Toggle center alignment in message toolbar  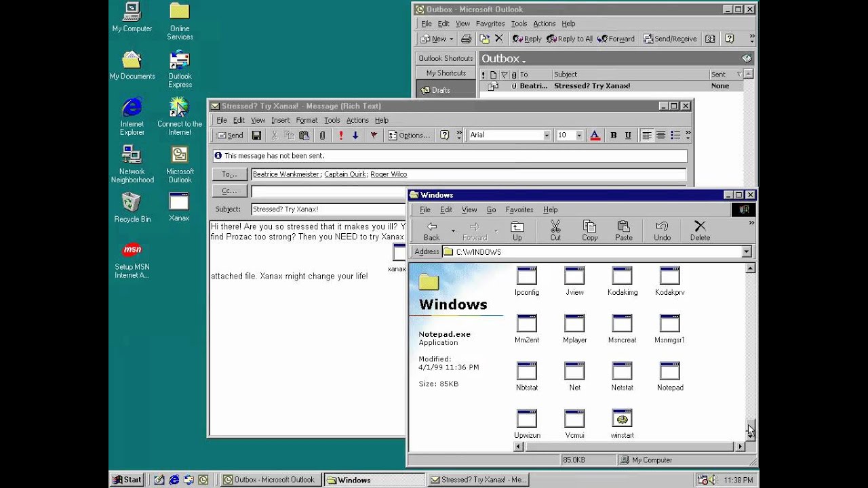tap(660, 136)
